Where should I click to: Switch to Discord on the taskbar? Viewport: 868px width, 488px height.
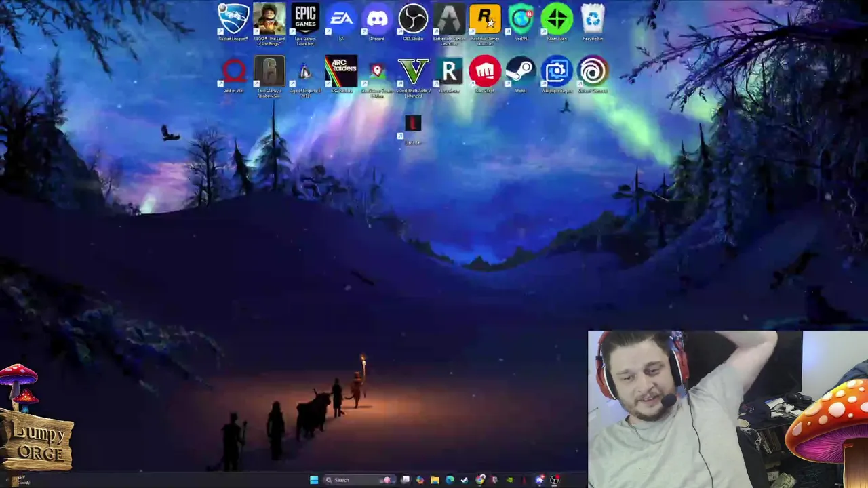pos(540,480)
